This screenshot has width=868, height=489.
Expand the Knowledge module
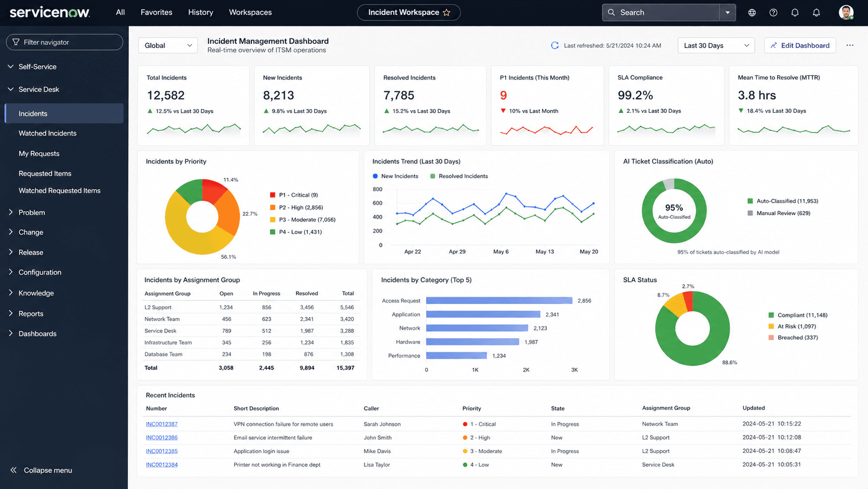pyautogui.click(x=10, y=293)
